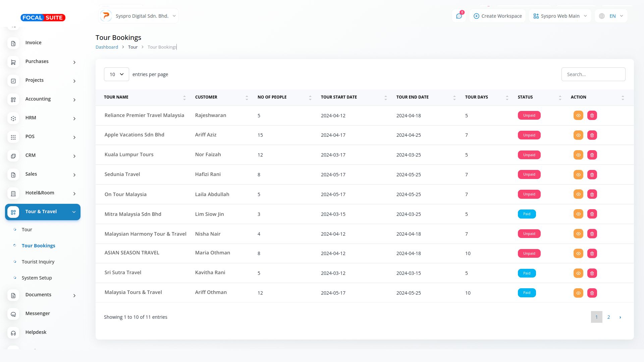The width and height of the screenshot is (644, 362).
Task: Click the Create Workspace button
Action: coord(497,16)
